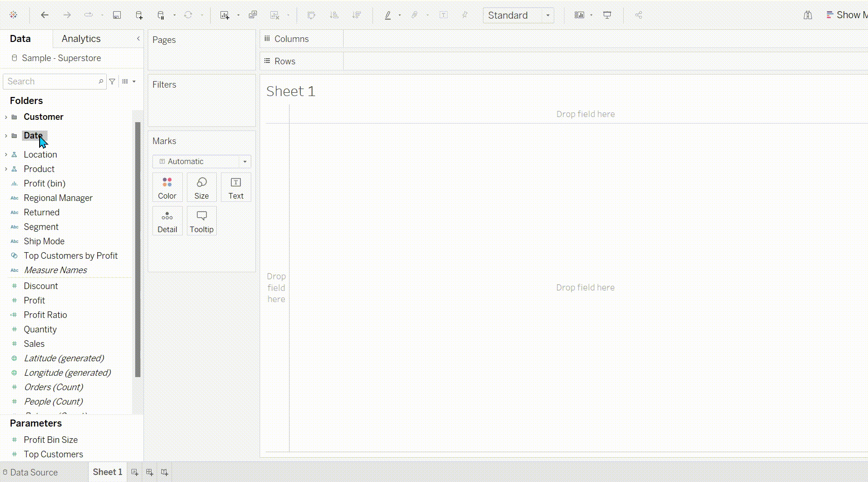Click the Pause auto updates icon
Viewport: 868px width, 482px height.
[161, 15]
